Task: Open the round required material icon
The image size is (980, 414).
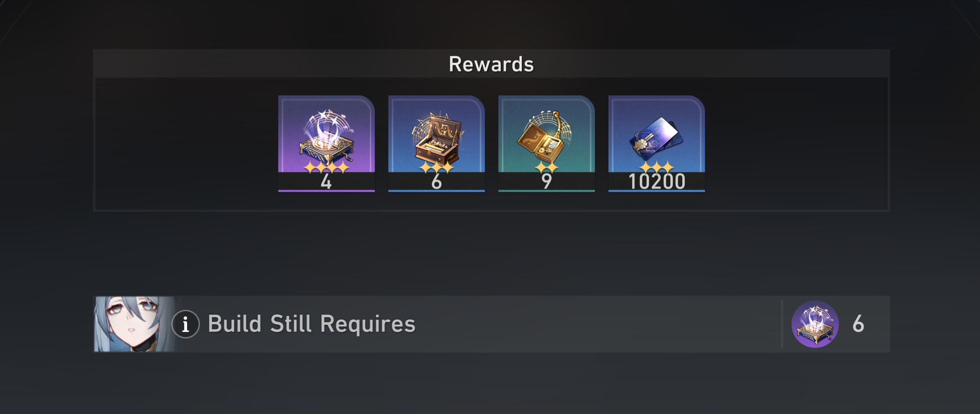Action: point(815,324)
